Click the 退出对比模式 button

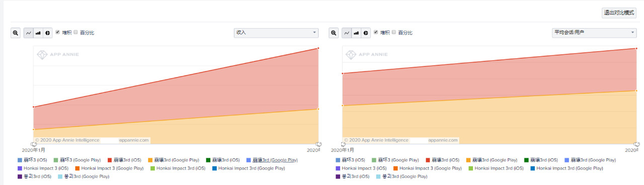pyautogui.click(x=619, y=13)
